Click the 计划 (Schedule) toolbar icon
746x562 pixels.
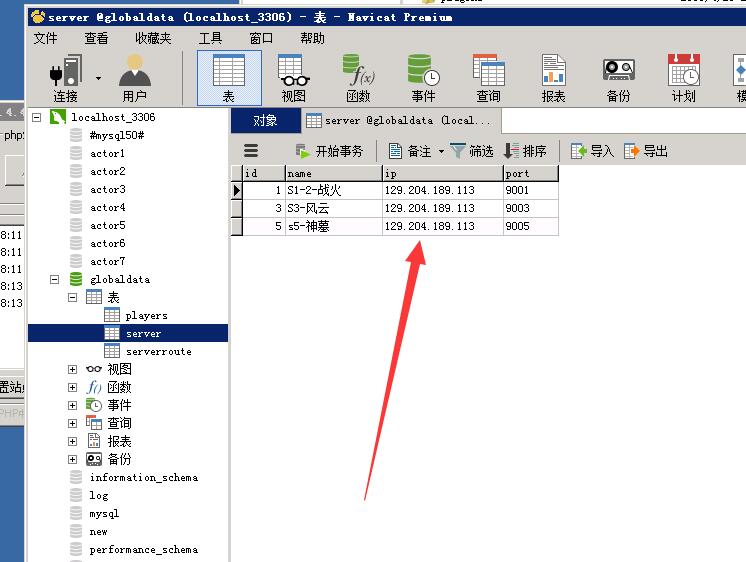click(x=683, y=78)
